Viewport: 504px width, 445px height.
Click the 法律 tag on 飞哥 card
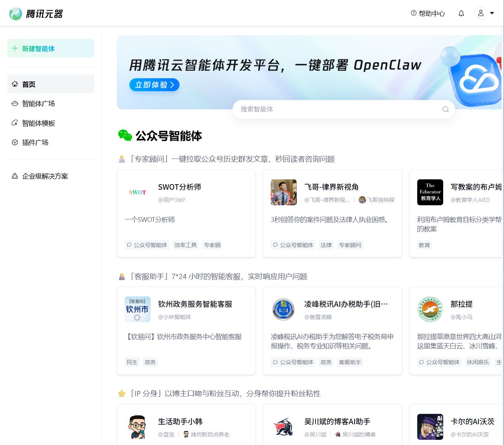tap(326, 245)
